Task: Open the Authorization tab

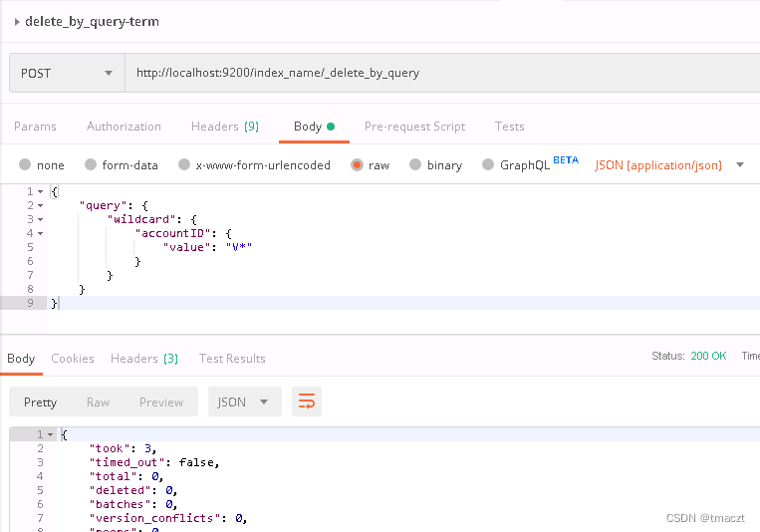Action: (124, 127)
